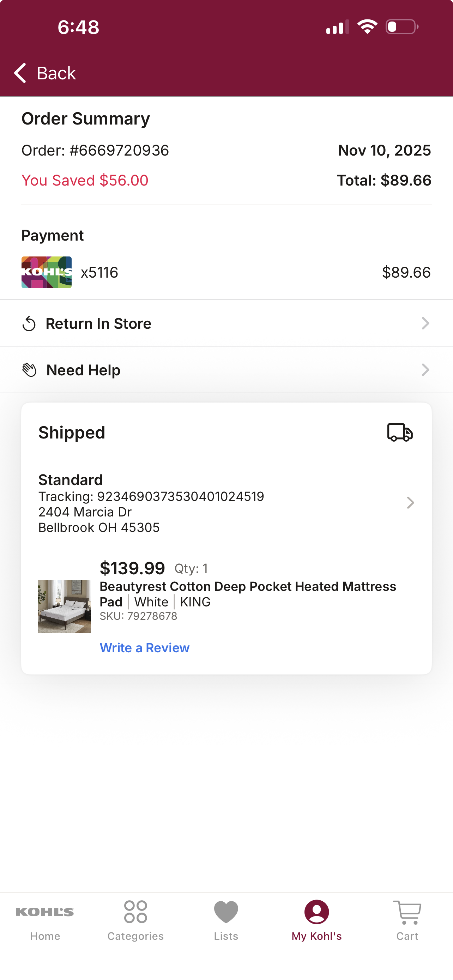Tap the Back text button
This screenshot has width=453, height=980.
56,73
